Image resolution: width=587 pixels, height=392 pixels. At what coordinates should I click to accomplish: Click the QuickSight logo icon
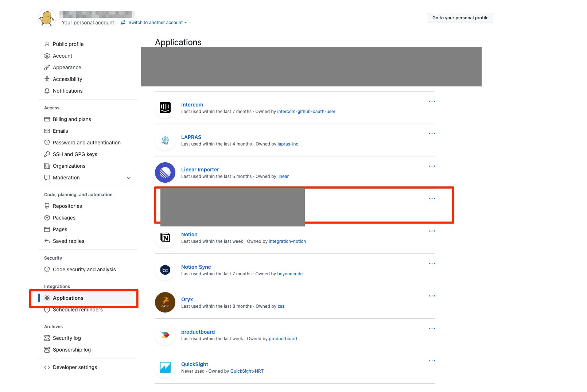point(165,367)
